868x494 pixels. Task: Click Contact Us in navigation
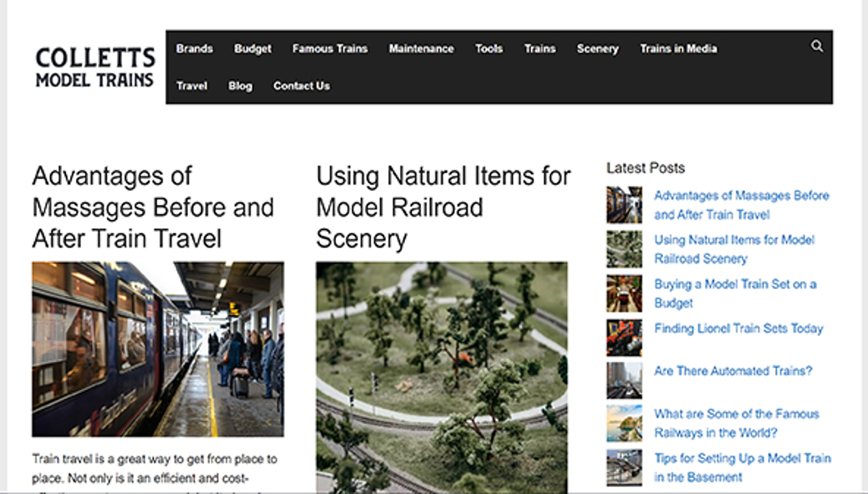tap(301, 86)
